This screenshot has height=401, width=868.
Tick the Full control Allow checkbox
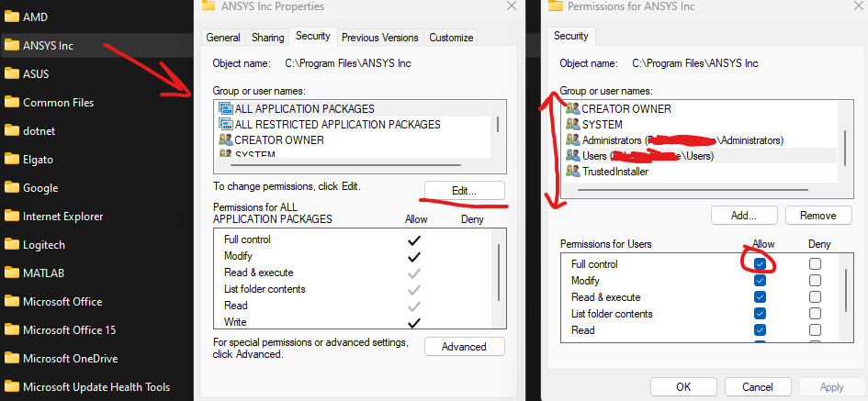[760, 264]
